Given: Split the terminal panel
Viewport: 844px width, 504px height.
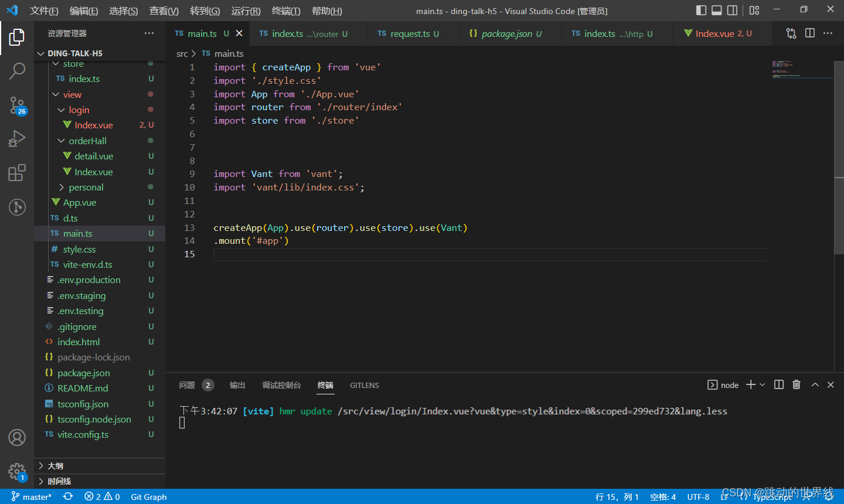Looking at the screenshot, I should point(779,384).
